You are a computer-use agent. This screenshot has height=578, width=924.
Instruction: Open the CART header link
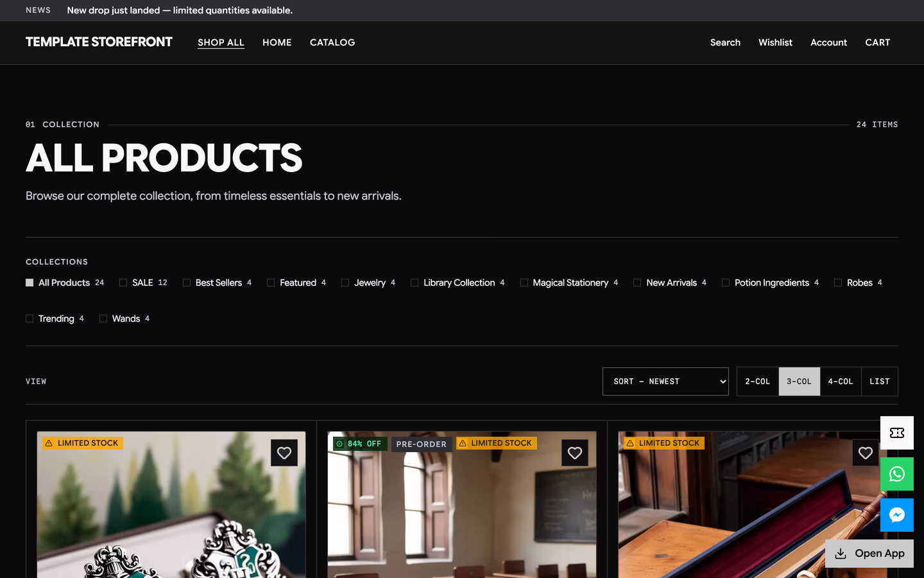878,42
